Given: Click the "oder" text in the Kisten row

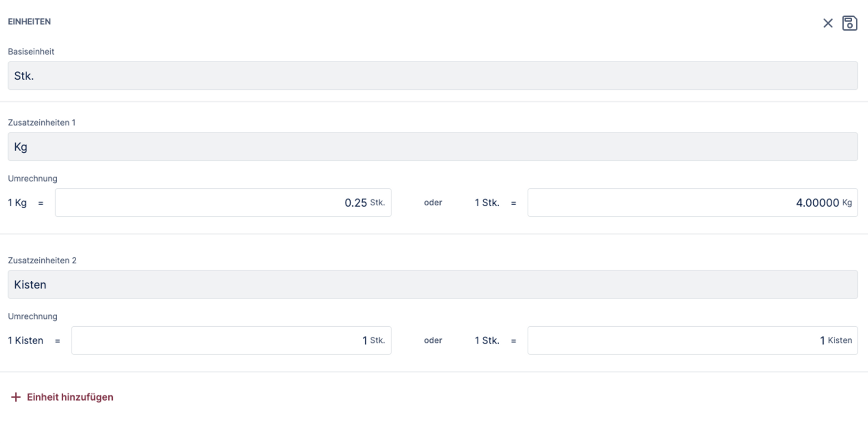Looking at the screenshot, I should click(x=433, y=340).
